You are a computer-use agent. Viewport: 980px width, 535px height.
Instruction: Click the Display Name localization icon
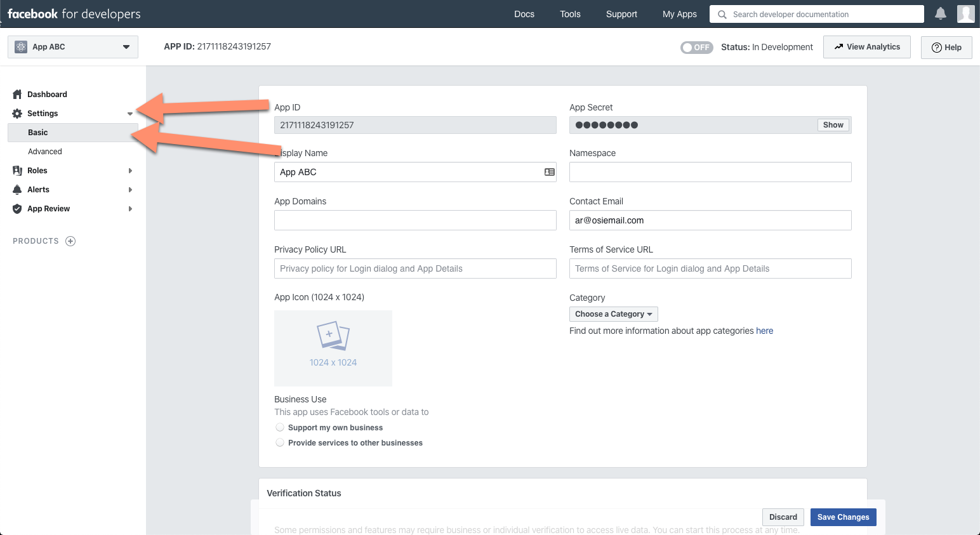click(550, 172)
